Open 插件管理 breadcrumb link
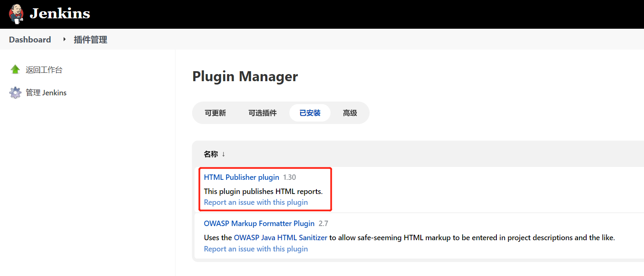Viewport: 644px width, 276px height. coord(91,40)
